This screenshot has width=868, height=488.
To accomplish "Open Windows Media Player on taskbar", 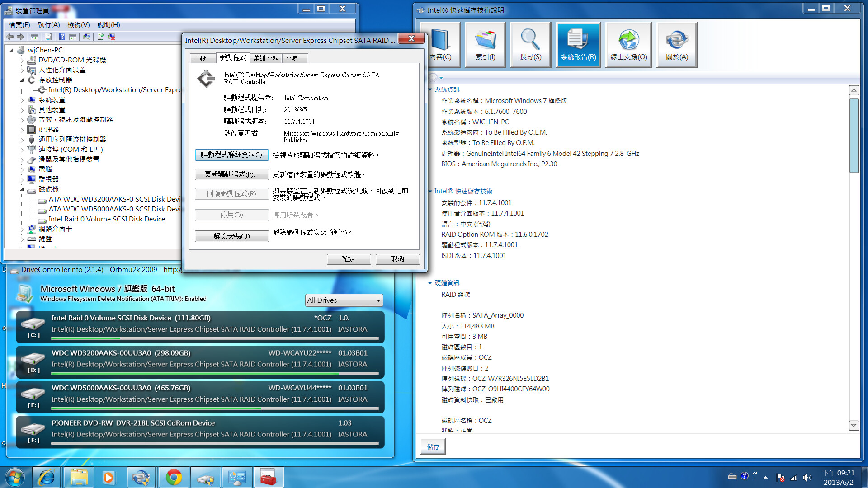I will click(x=108, y=477).
